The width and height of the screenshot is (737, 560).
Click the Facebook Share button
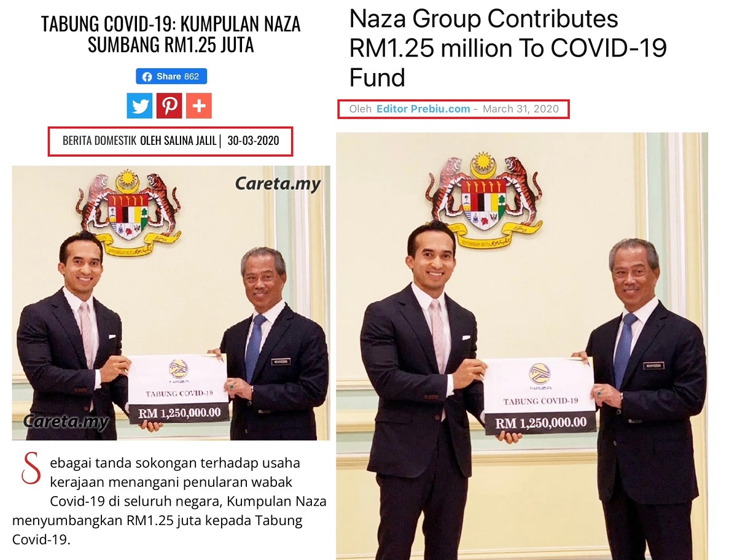click(x=171, y=76)
